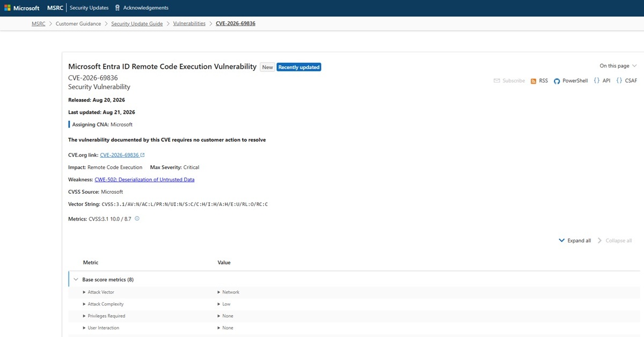Expand the On this page dropdown
The height and width of the screenshot is (337, 644).
click(618, 66)
